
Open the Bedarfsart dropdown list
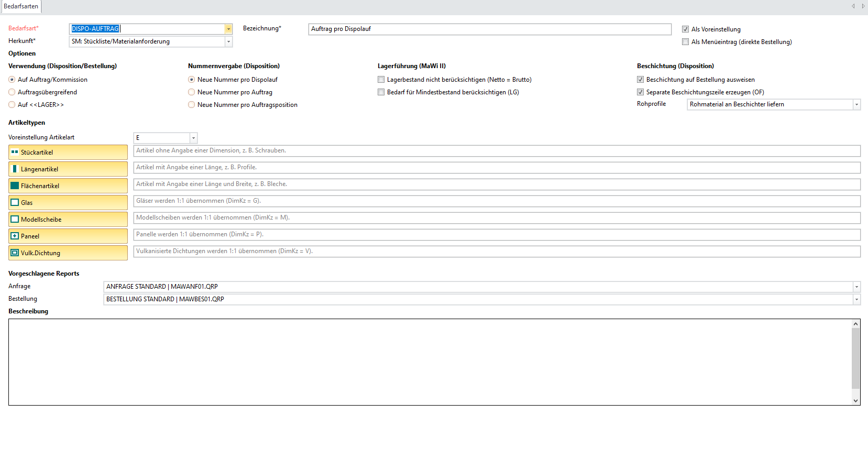[228, 29]
